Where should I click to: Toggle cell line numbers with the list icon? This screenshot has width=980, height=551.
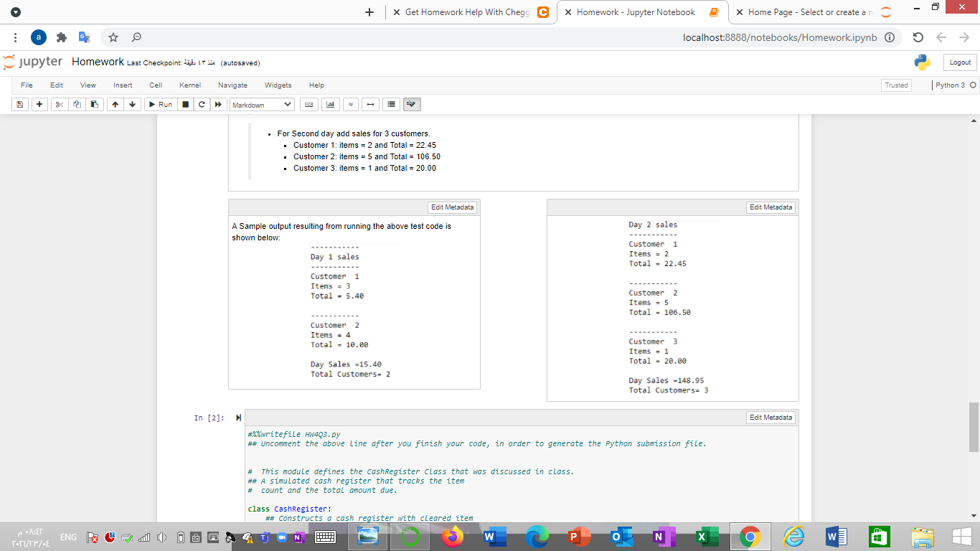tap(390, 104)
